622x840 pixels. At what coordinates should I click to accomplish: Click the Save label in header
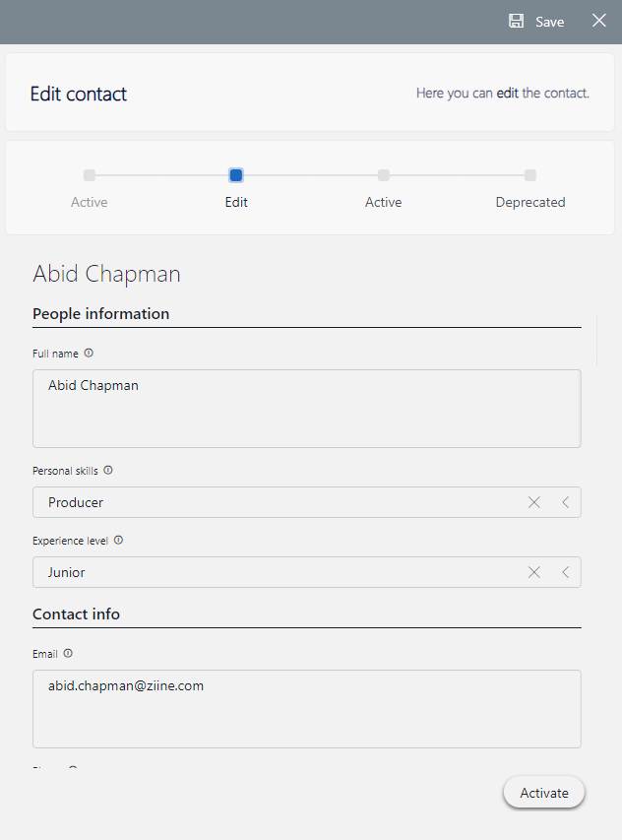click(550, 22)
